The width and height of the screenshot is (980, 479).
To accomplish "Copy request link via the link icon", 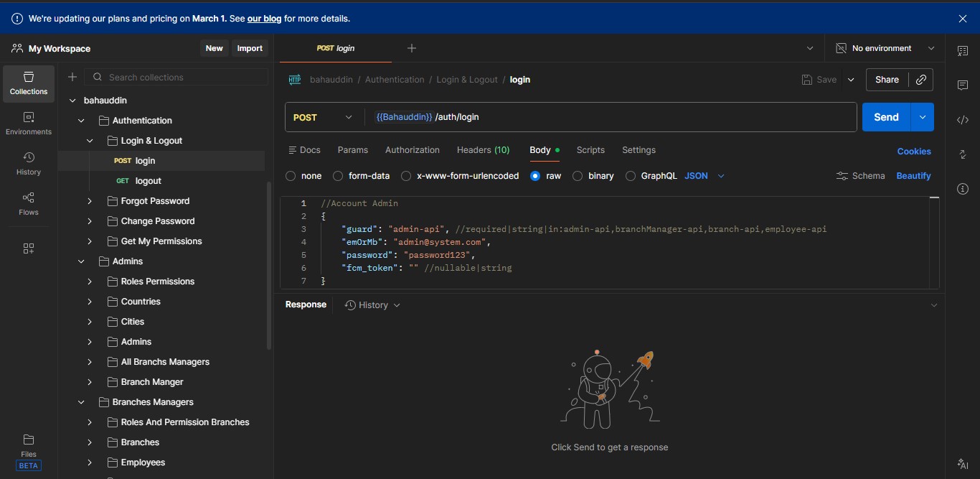I will click(x=921, y=80).
